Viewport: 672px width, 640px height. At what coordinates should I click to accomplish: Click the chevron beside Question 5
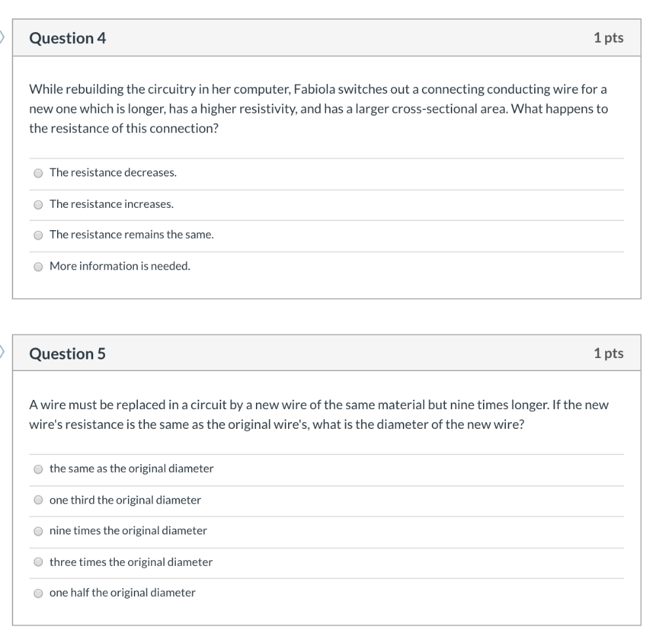pyautogui.click(x=3, y=353)
